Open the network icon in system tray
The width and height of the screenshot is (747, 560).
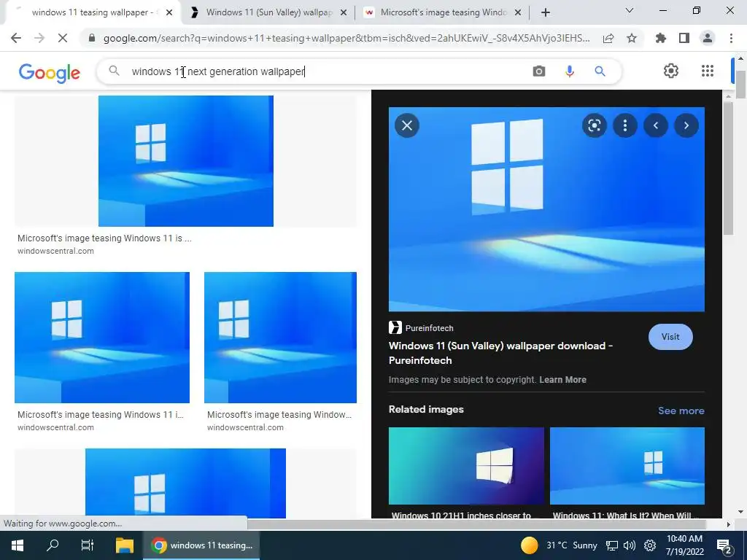coord(612,545)
